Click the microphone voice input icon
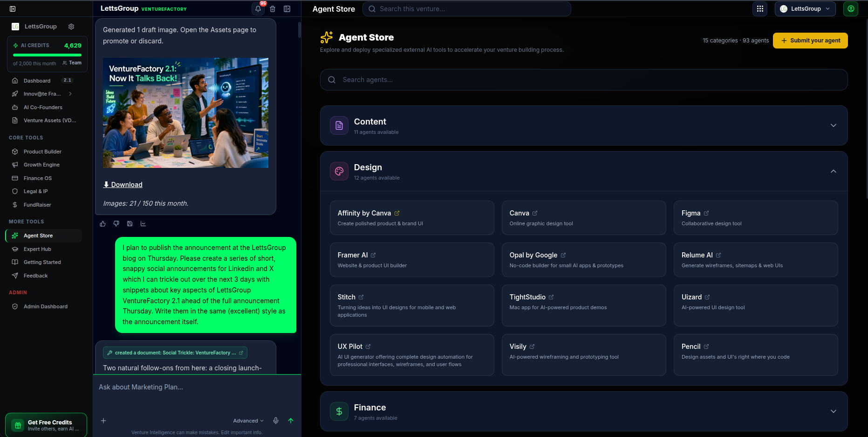 pyautogui.click(x=276, y=421)
